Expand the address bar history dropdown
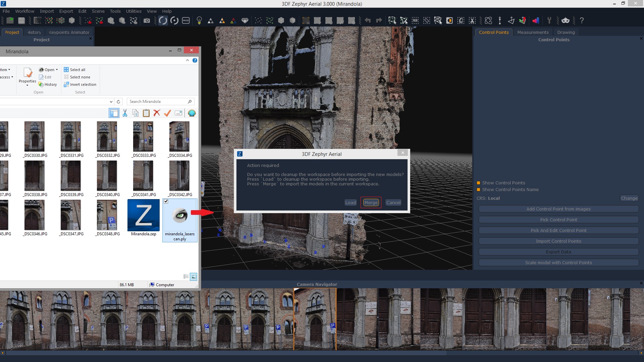Screen dimensions: 644x362 point(111,102)
